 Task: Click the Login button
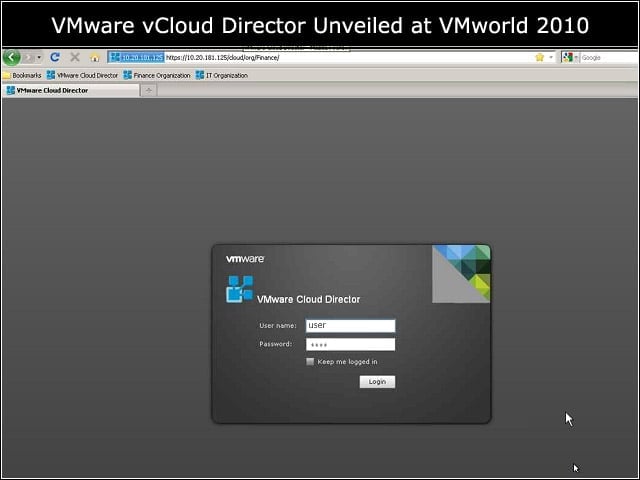point(377,382)
